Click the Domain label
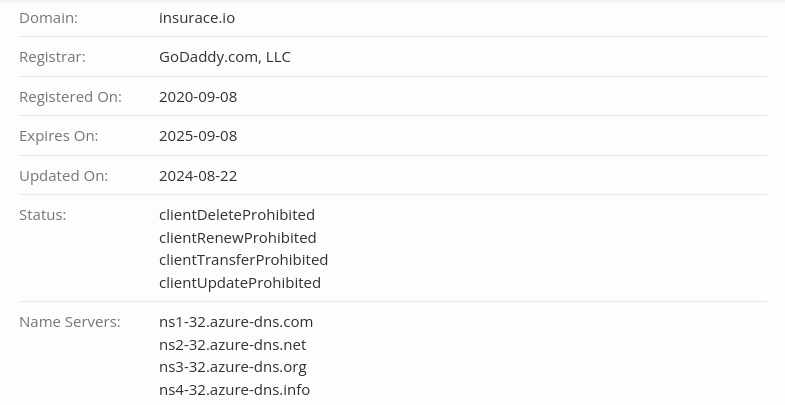 48,18
